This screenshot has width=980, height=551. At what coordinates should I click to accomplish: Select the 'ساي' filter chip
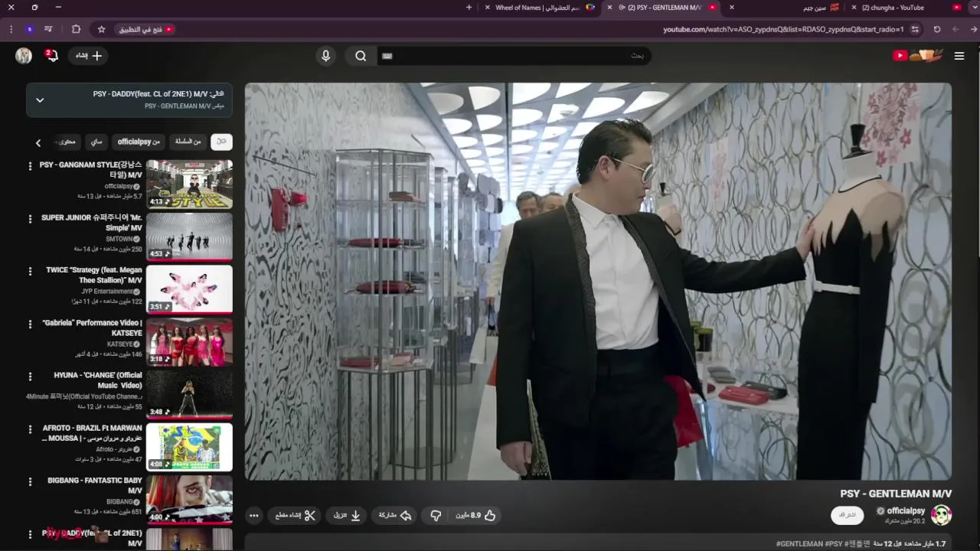(x=96, y=142)
